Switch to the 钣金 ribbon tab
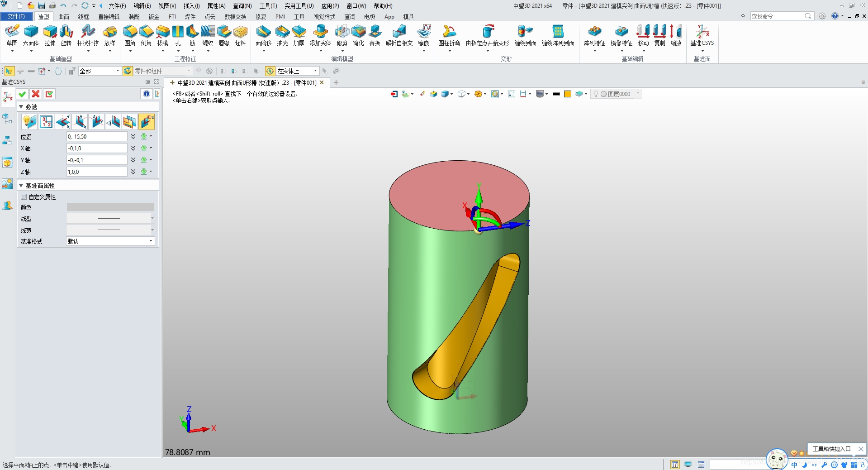 point(154,17)
